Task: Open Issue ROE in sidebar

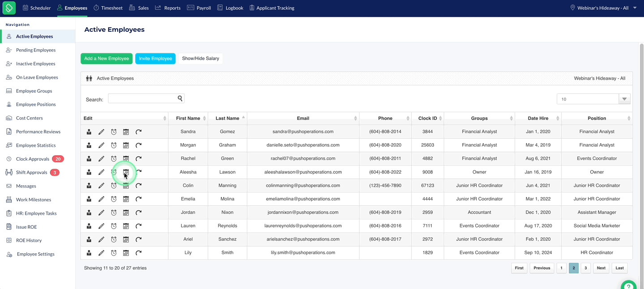Action: point(26,227)
